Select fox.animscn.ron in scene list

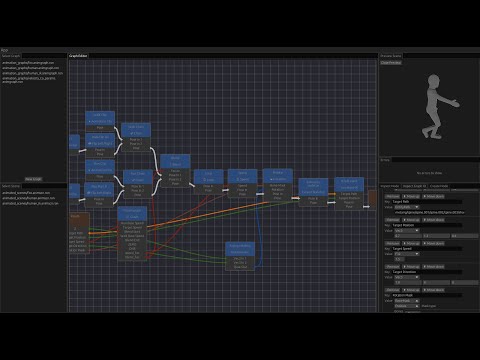pos(26,193)
